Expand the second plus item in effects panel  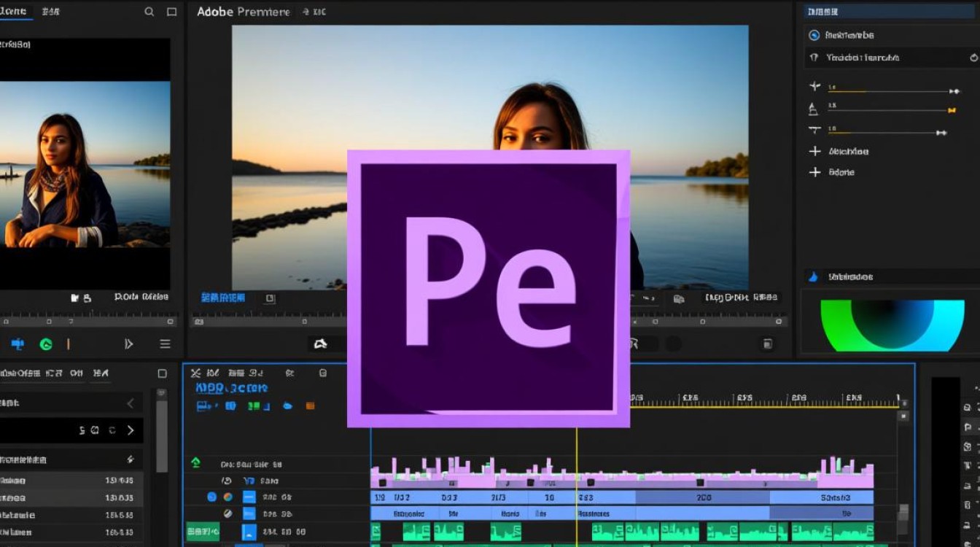[x=814, y=172]
